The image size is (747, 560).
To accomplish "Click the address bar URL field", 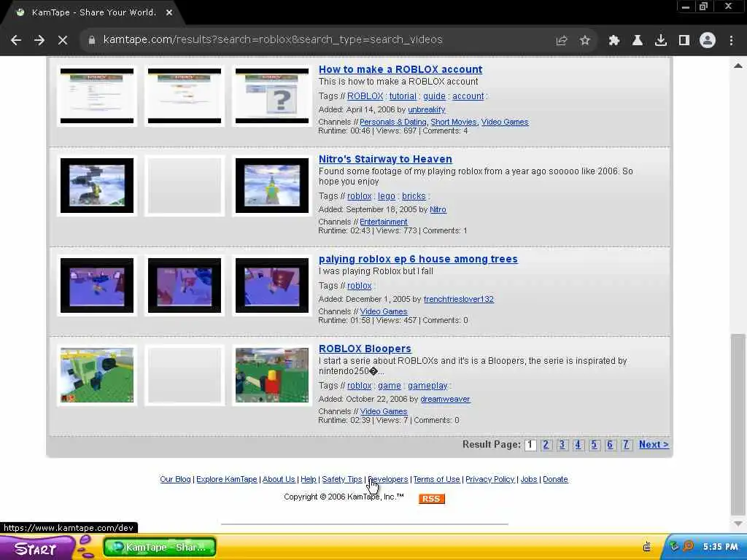I will (x=273, y=39).
